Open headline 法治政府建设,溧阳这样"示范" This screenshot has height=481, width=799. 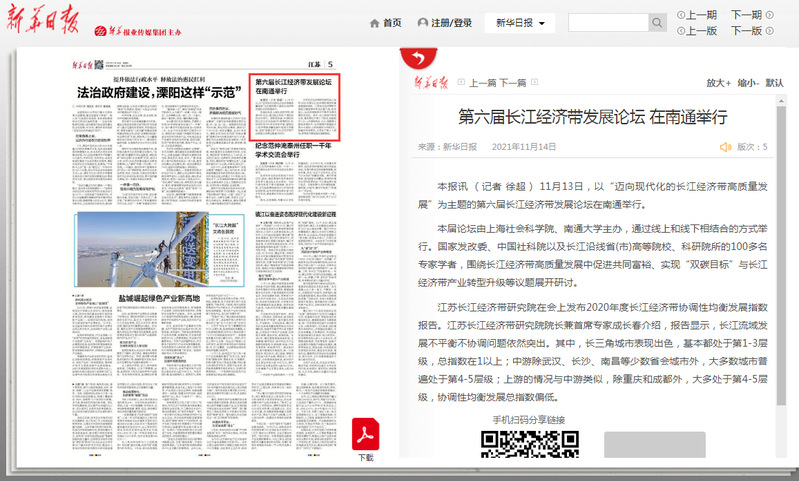pyautogui.click(x=148, y=91)
